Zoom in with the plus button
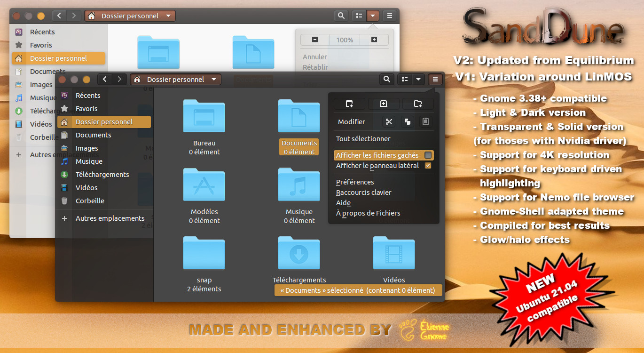Screen dimensions: 644x353 click(x=374, y=40)
